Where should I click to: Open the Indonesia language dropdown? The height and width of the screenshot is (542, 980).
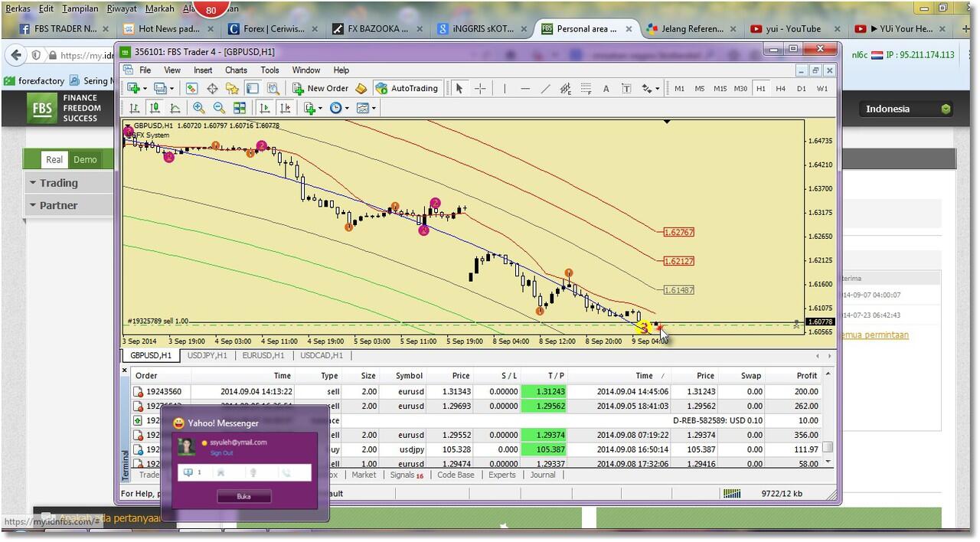pyautogui.click(x=907, y=109)
